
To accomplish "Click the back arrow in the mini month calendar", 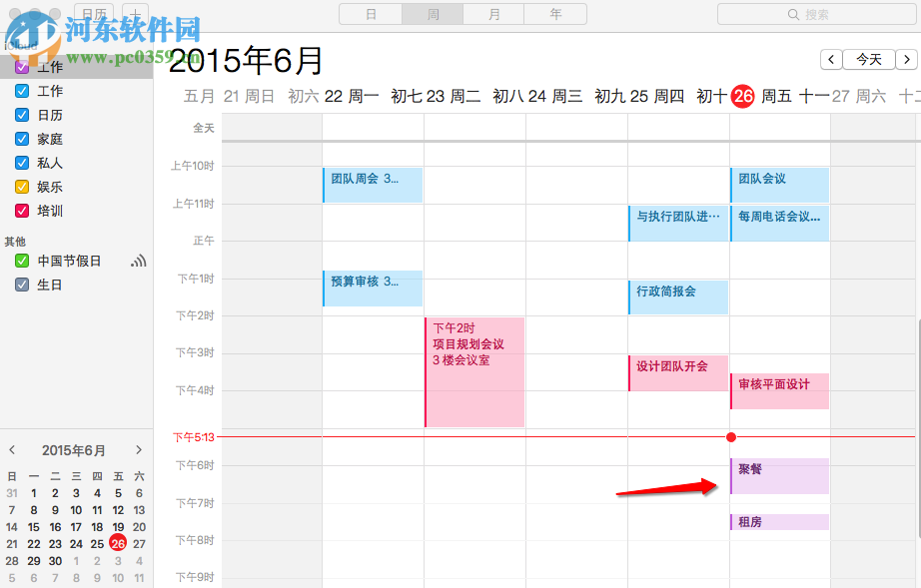I will [12, 450].
